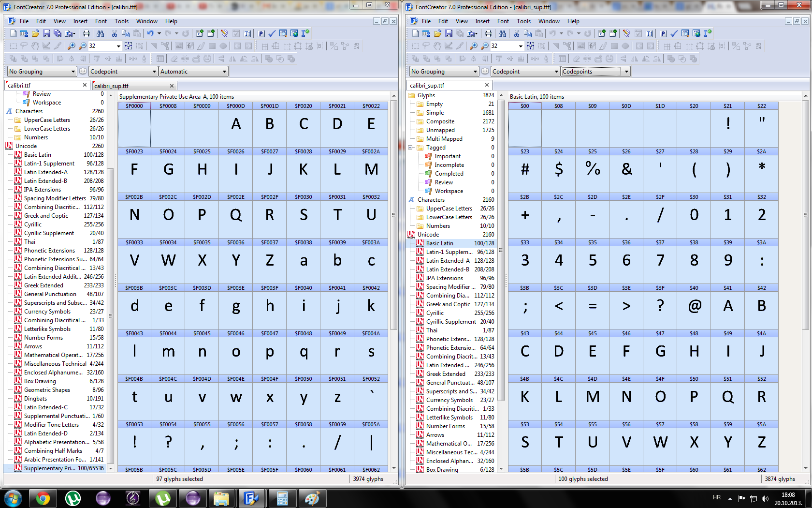Click Add Characters icon in calibri.ttf window
The width and height of the screenshot is (812, 508).
point(200,33)
